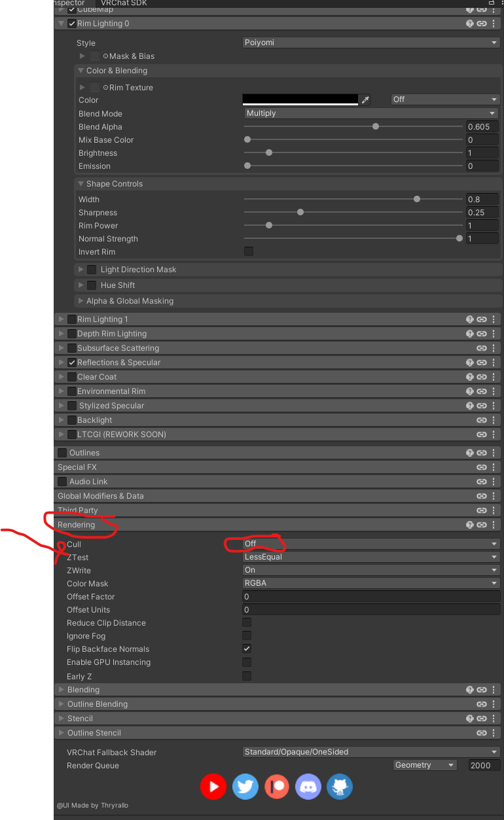Open the Blend Mode dropdown
504x820 pixels.
[x=370, y=113]
